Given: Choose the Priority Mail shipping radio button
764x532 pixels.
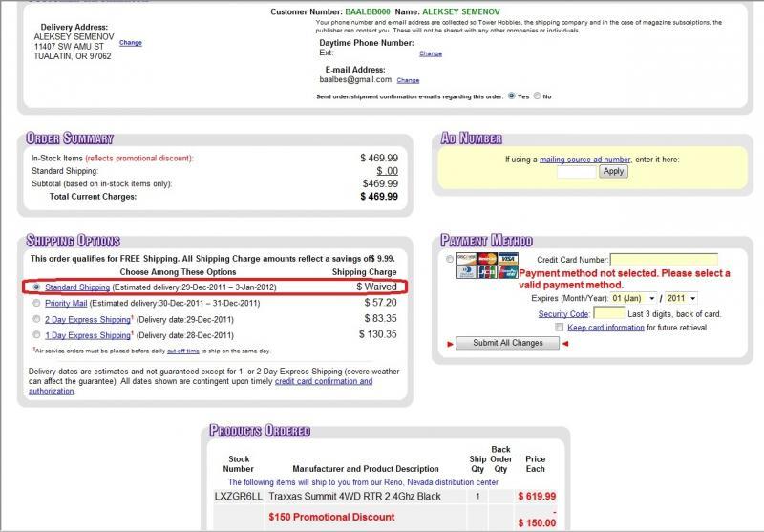Looking at the screenshot, I should (36, 303).
